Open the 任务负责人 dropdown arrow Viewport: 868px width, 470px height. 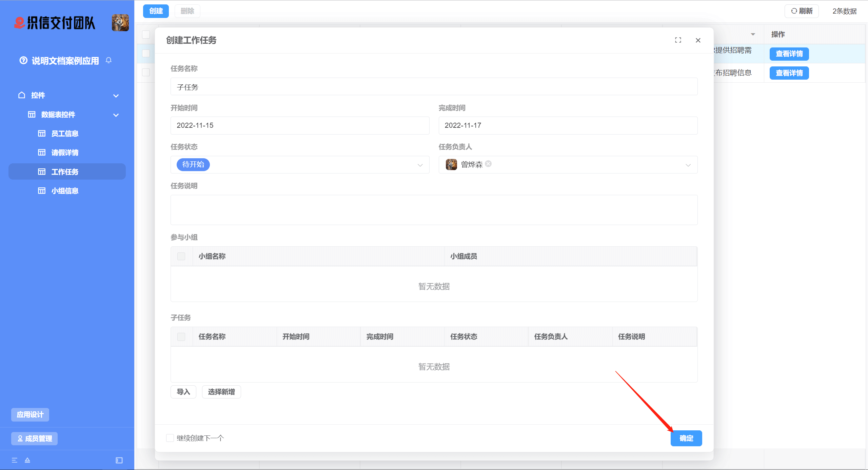688,165
